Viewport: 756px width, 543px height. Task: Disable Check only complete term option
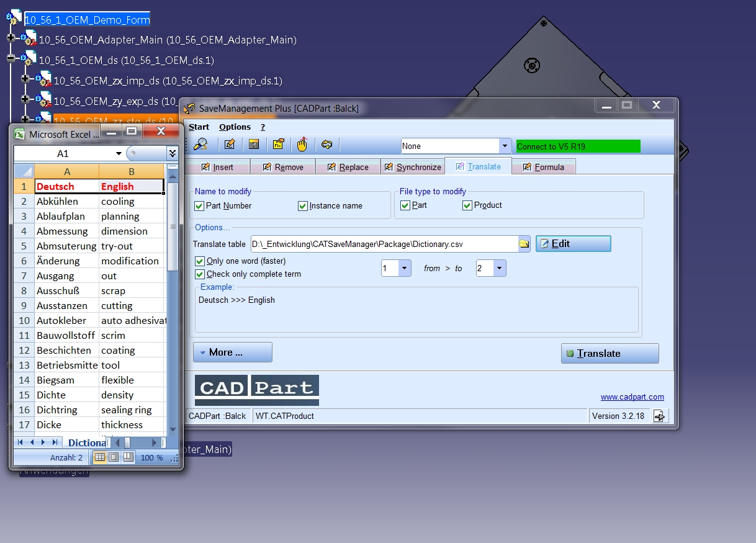[x=200, y=274]
